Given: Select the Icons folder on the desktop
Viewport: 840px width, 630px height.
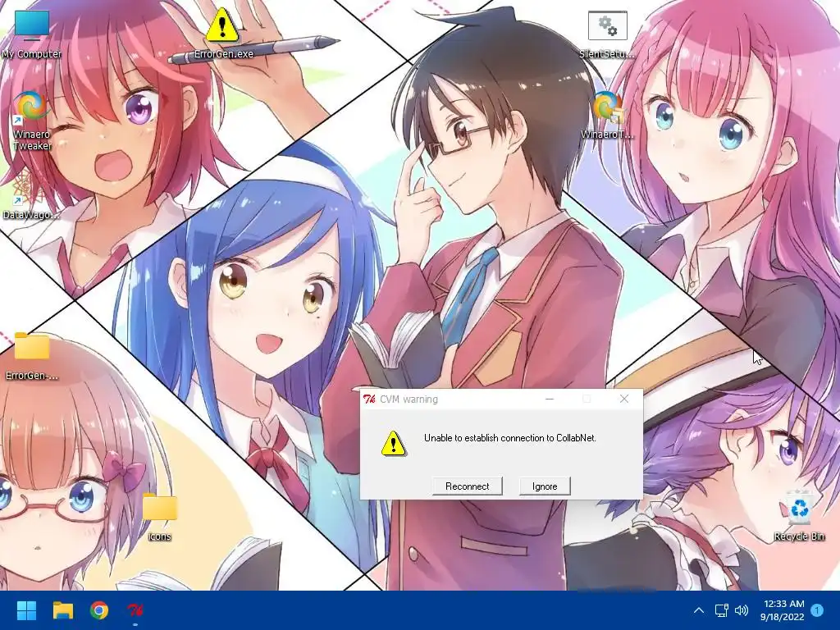Looking at the screenshot, I should coord(159,517).
